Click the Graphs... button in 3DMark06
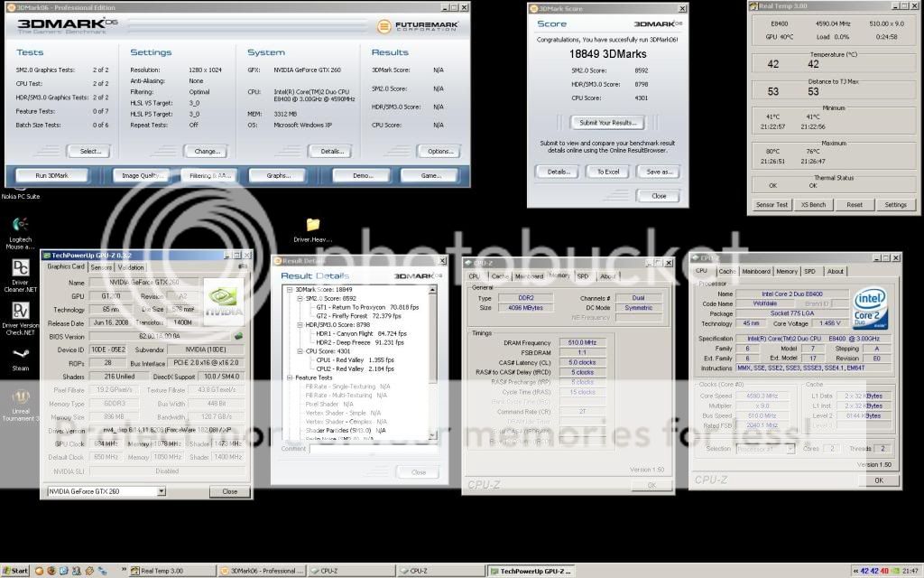The height and width of the screenshot is (578, 924). click(278, 176)
